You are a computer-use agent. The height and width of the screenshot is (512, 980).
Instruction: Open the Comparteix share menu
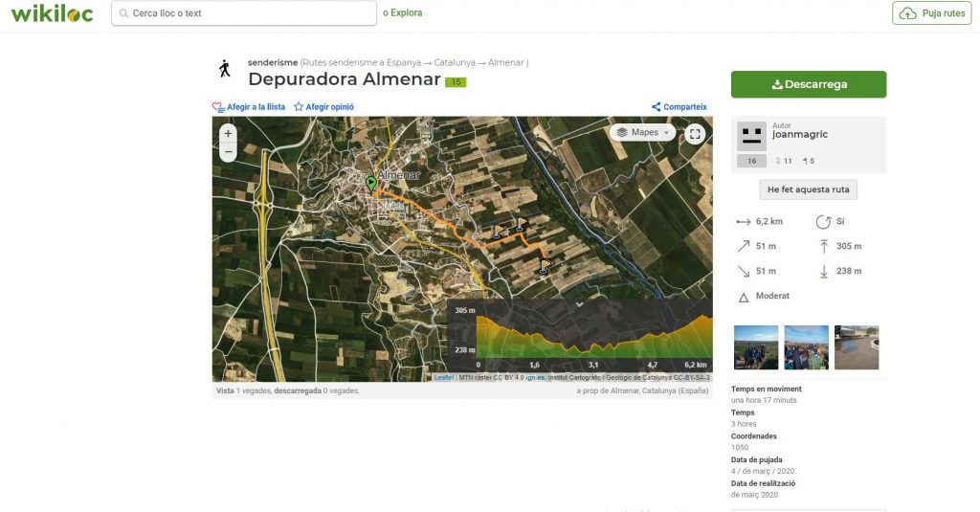click(x=679, y=107)
